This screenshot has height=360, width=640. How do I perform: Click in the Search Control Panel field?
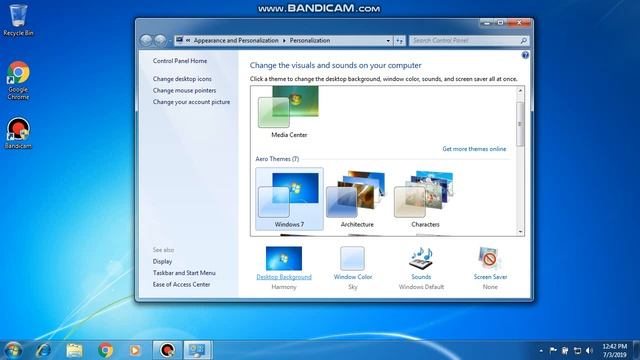point(464,40)
